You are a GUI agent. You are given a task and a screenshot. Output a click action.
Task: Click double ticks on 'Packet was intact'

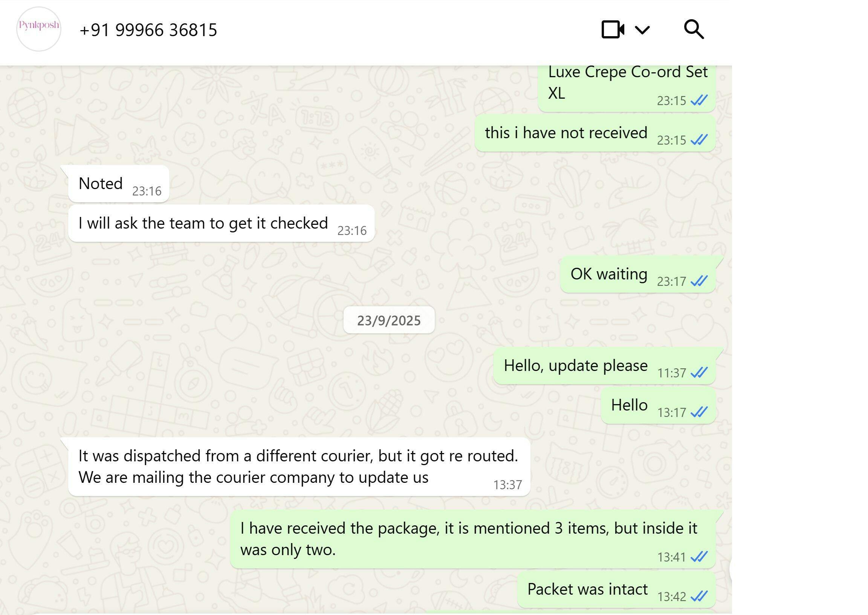coord(699,596)
